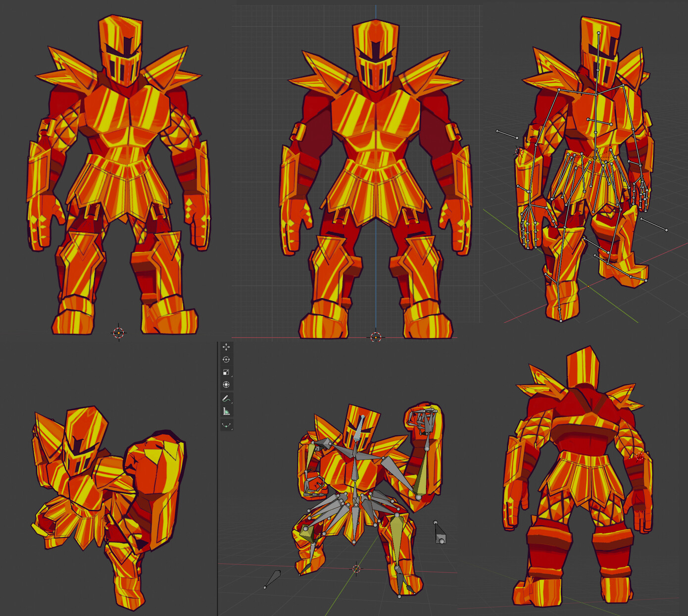
Task: Activate the Rotate tool
Action: pos(227,359)
